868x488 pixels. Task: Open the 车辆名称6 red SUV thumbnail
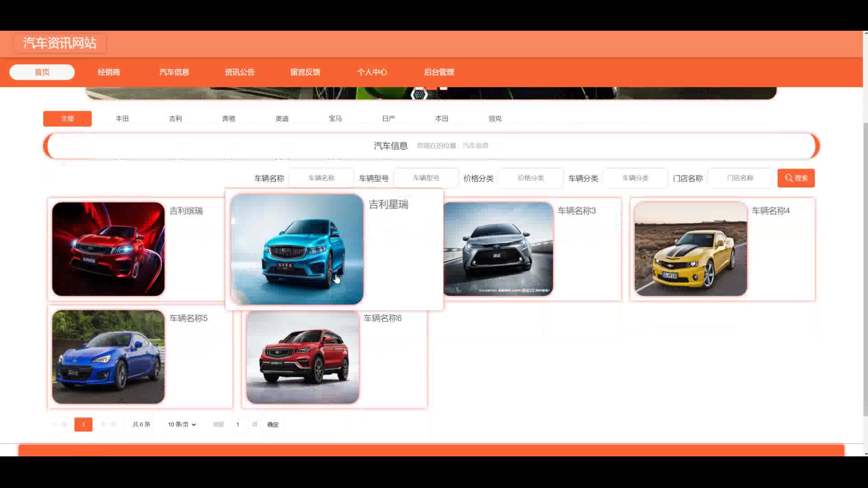(x=303, y=357)
